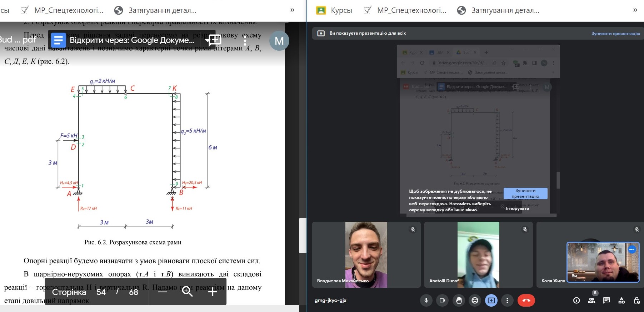The height and width of the screenshot is (312, 644).
Task: Select Владислав Михайленко's video tile
Action: click(366, 255)
